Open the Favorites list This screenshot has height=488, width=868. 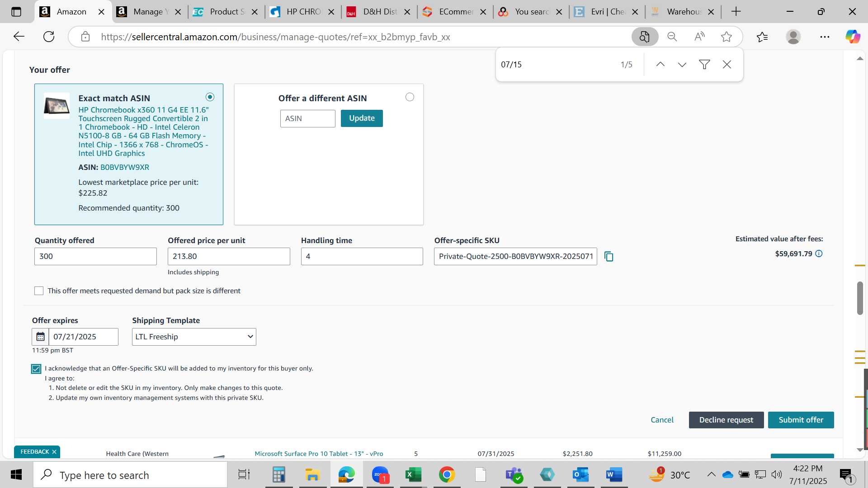[762, 37]
